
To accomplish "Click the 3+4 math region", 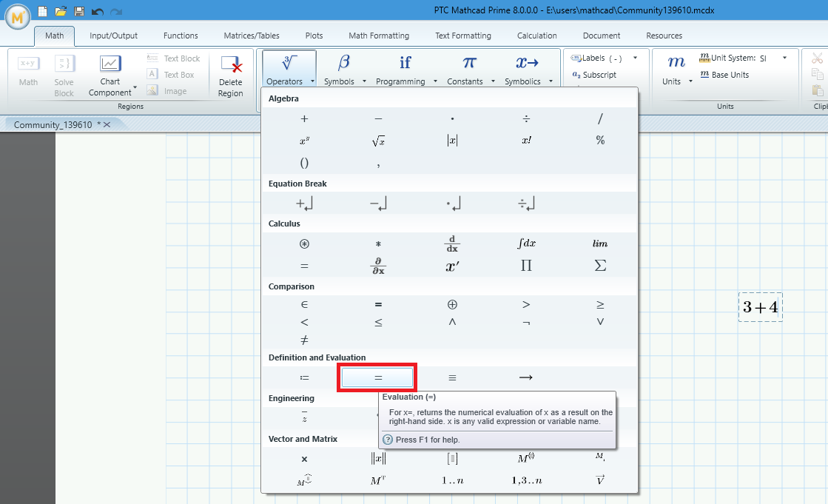I will click(760, 306).
